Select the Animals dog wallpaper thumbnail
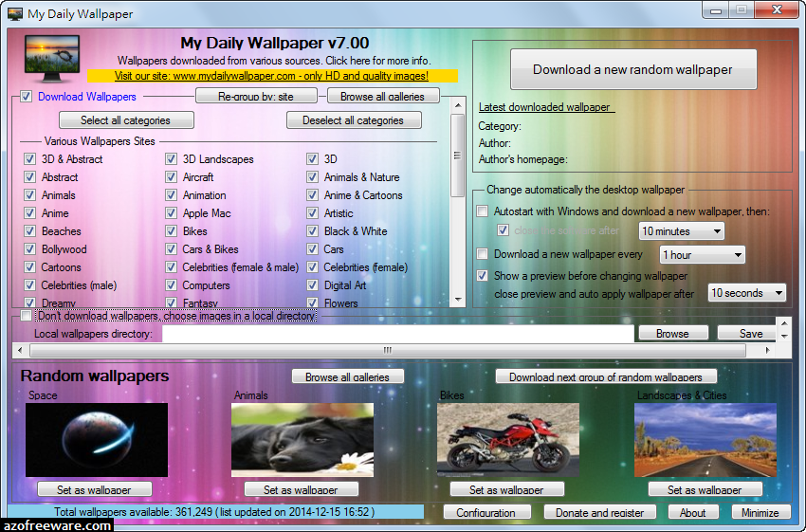806x532 pixels. 302,440
